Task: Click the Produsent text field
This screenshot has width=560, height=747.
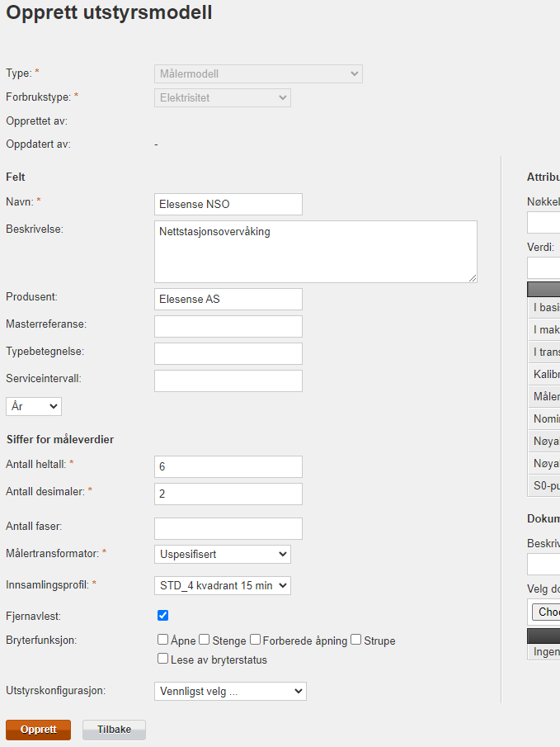Action: 228,299
